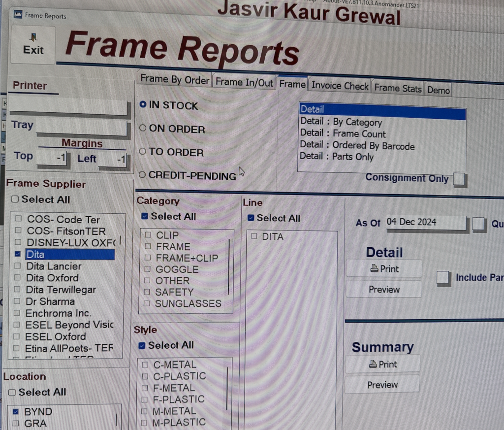Click the printer icon on Summary Print

tap(373, 364)
